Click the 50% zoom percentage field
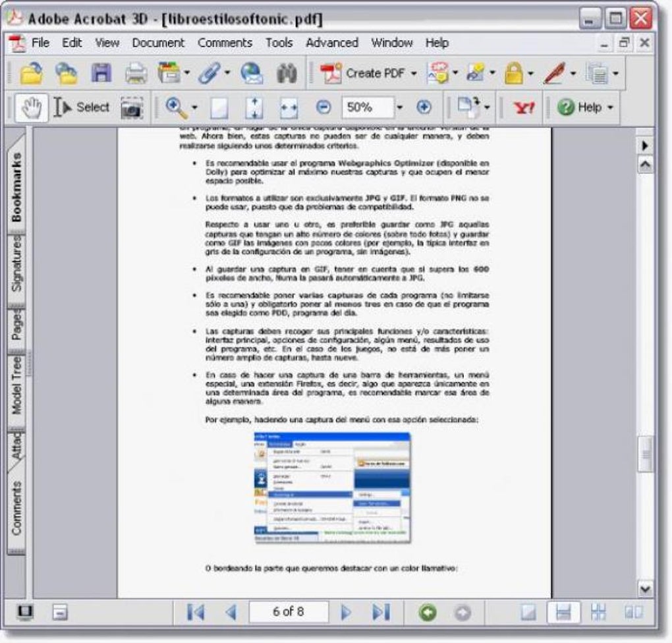 (368, 107)
